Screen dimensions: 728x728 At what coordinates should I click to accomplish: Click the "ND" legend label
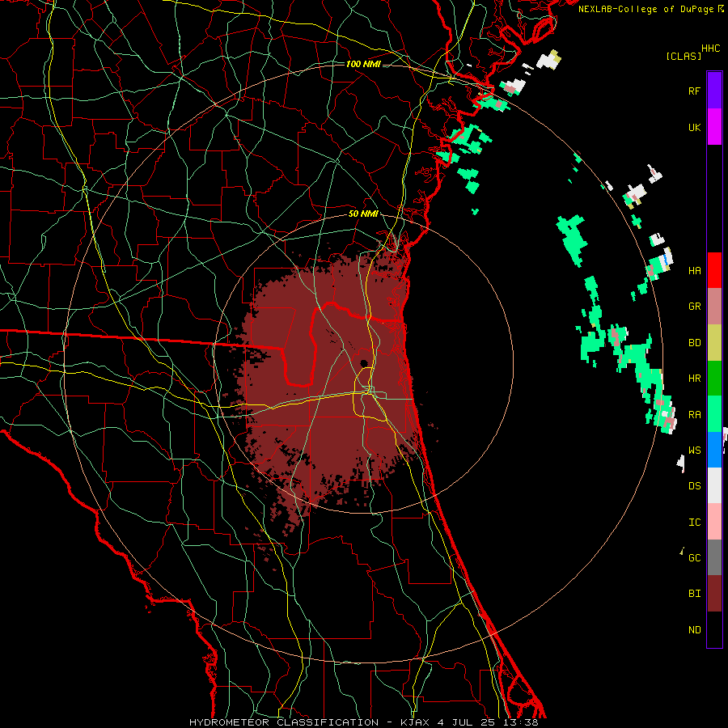(694, 630)
